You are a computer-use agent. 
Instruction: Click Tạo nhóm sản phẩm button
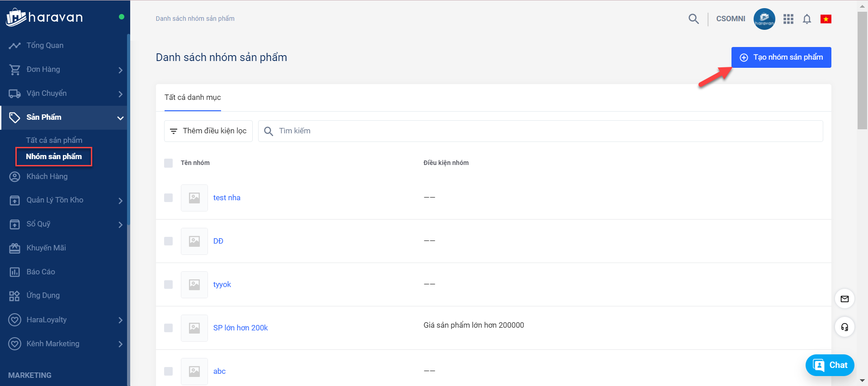point(781,57)
